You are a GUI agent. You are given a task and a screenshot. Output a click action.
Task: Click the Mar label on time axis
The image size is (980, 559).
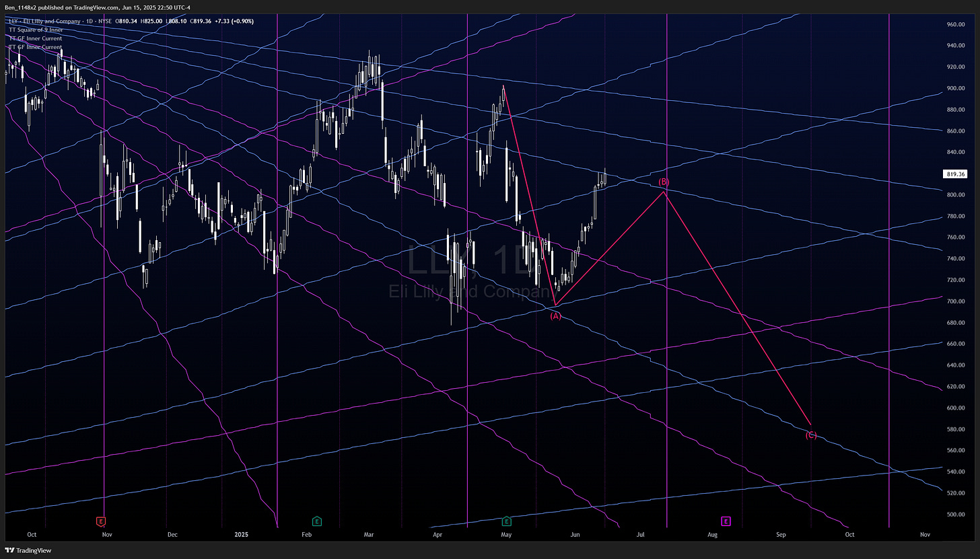tap(369, 534)
